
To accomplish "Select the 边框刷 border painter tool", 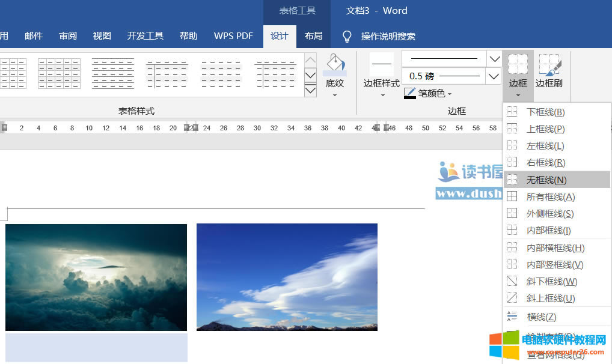I will (x=549, y=72).
